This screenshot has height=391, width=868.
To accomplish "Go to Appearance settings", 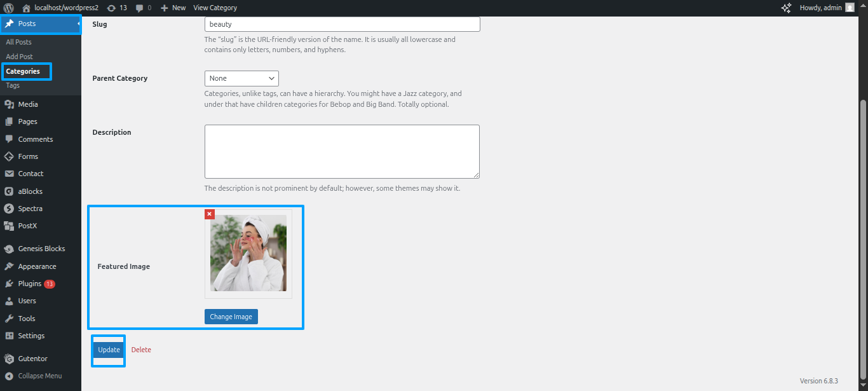I will click(37, 266).
